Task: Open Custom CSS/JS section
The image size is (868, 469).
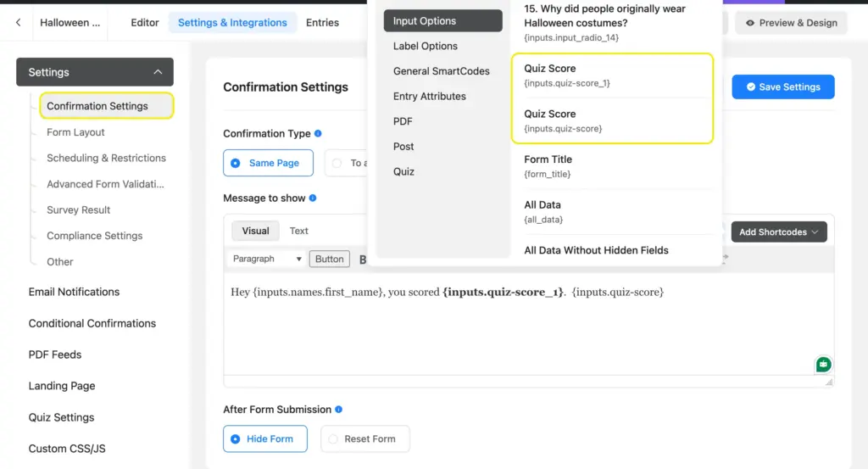Action: tap(66, 449)
